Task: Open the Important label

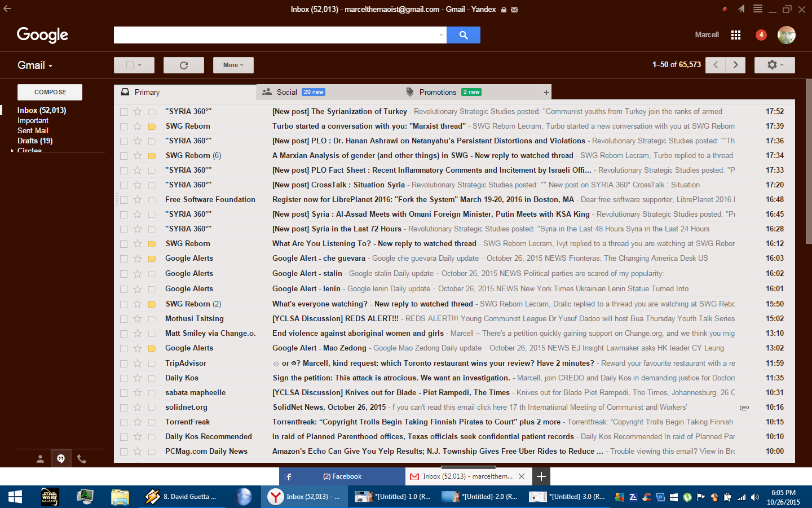Action: point(33,121)
